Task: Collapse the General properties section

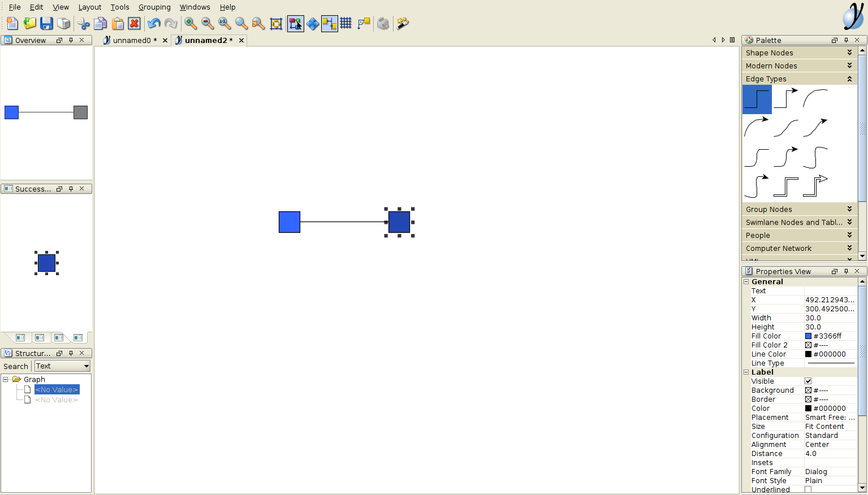Action: coord(746,282)
